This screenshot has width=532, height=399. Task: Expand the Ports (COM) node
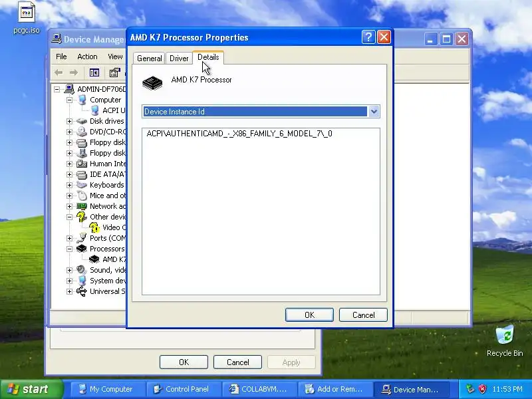point(70,238)
